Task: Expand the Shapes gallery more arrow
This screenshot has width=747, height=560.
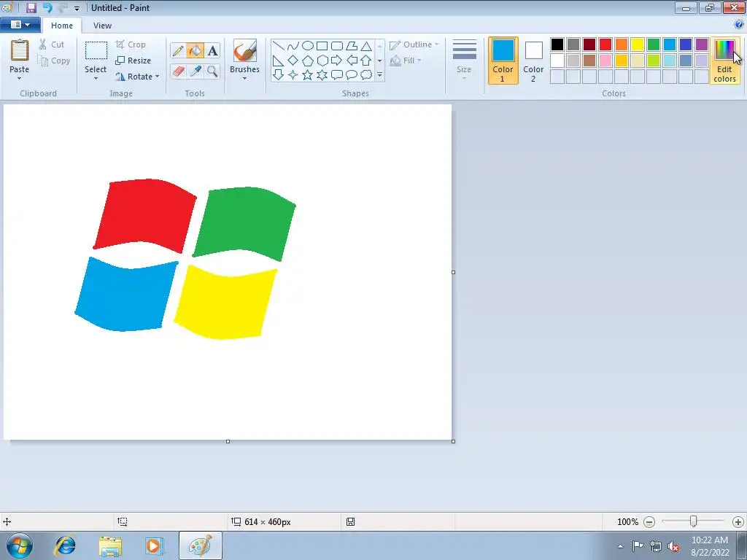Action: pyautogui.click(x=379, y=75)
